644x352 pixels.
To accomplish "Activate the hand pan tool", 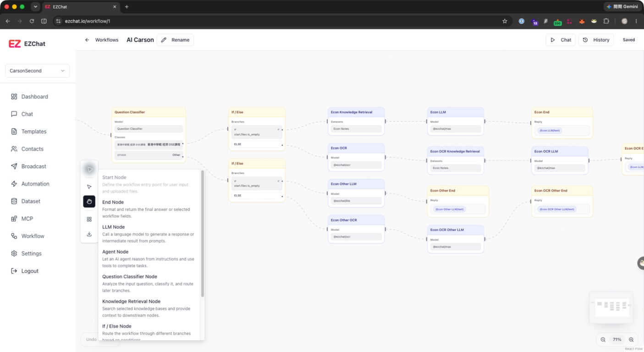I will coord(89,202).
